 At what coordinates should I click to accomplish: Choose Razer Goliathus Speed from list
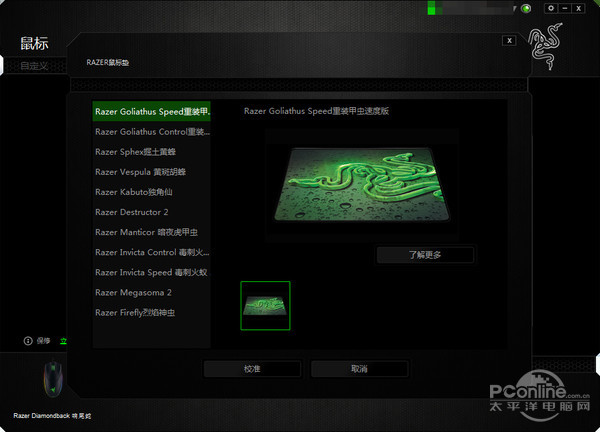click(152, 111)
